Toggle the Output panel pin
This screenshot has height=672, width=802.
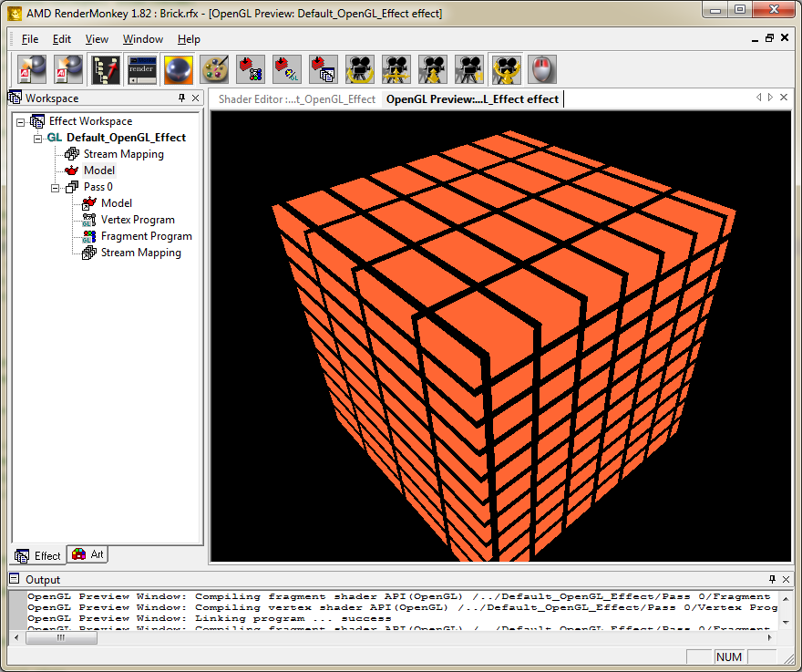click(x=770, y=579)
